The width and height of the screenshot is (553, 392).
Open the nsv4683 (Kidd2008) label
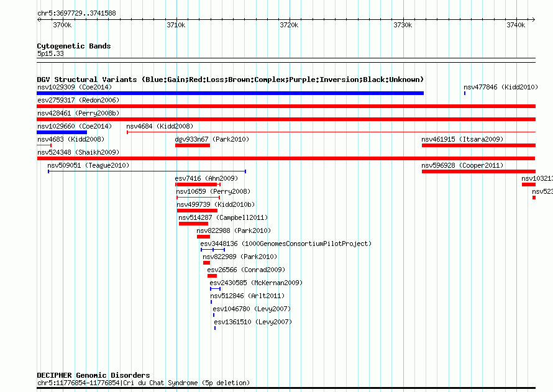click(71, 139)
